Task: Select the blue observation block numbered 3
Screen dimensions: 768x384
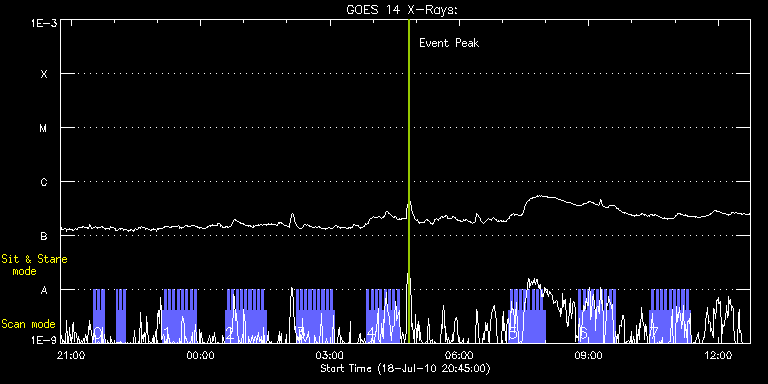Action: click(315, 316)
